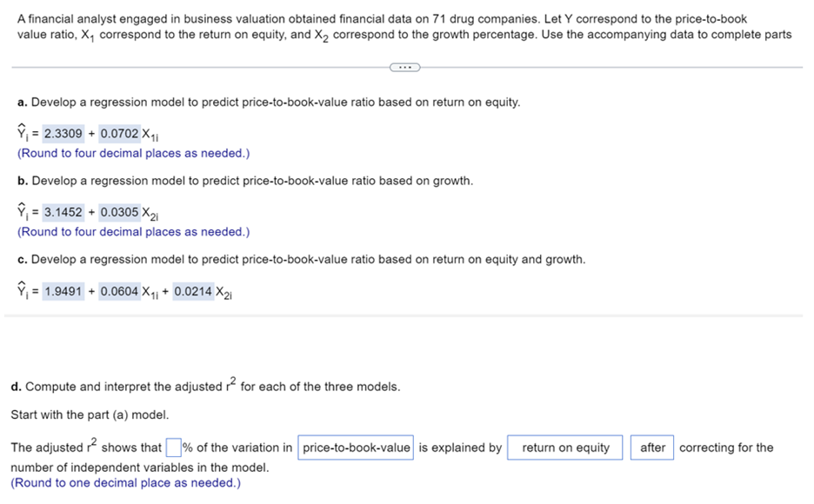814x504 pixels.
Task: Open the after/before answer dropdown
Action: [x=654, y=447]
